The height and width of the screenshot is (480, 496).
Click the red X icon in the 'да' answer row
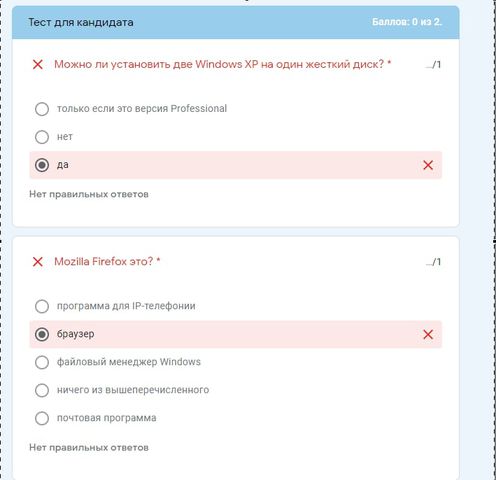pyautogui.click(x=428, y=165)
